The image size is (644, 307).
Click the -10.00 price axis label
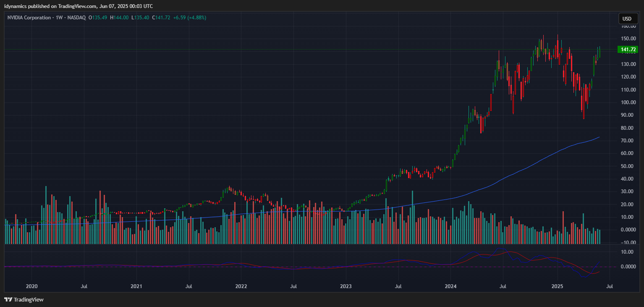pos(628,243)
